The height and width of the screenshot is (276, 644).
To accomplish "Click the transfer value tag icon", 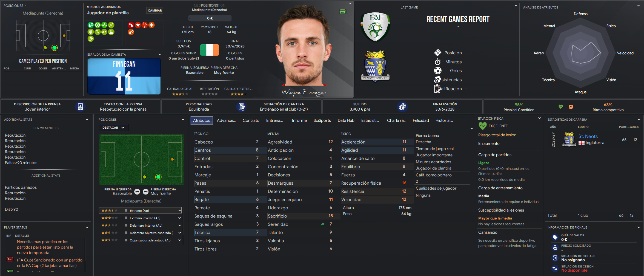I will point(555,237).
